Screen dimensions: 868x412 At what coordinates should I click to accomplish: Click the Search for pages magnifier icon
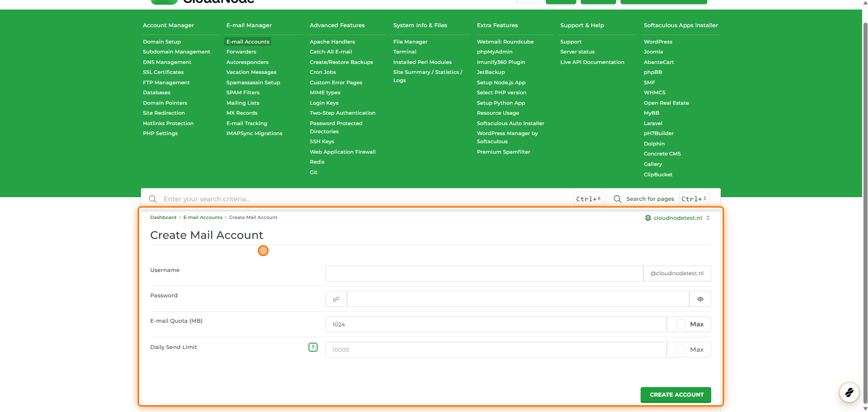pyautogui.click(x=617, y=199)
